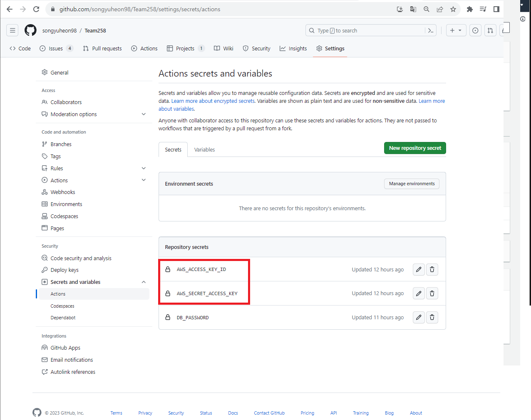This screenshot has height=420, width=531.
Task: Open the Code repository tab
Action: click(x=20, y=48)
